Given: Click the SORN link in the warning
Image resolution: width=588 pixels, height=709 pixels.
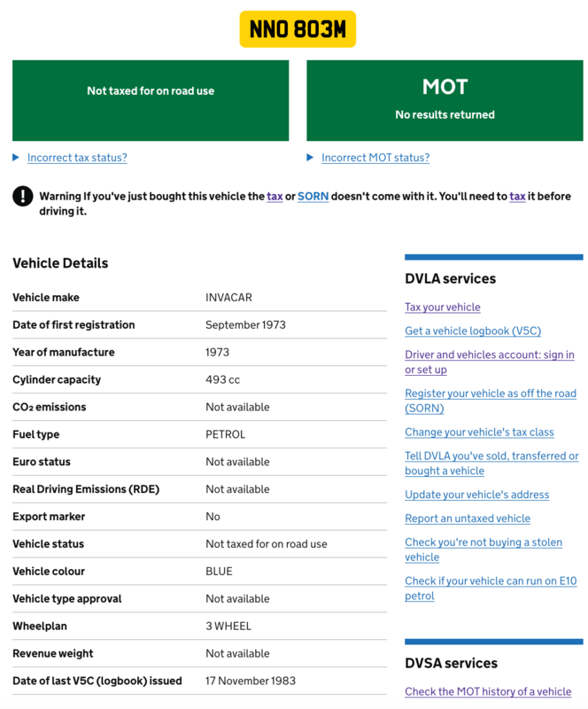Looking at the screenshot, I should (313, 196).
